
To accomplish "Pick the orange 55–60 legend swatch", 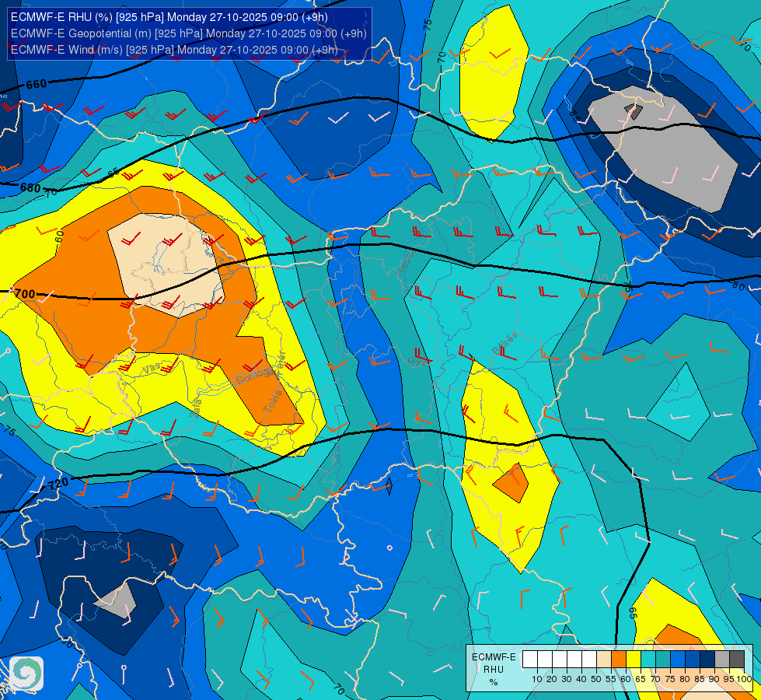I will pyautogui.click(x=618, y=659).
